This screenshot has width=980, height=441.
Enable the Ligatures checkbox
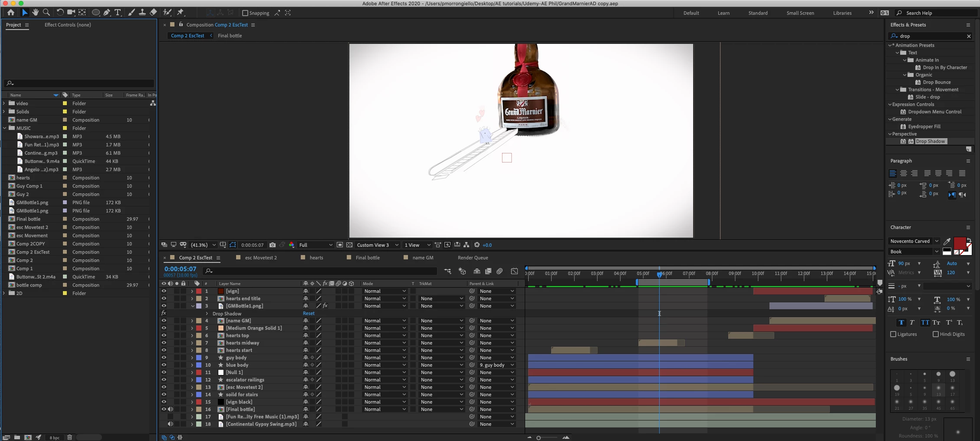tap(893, 334)
